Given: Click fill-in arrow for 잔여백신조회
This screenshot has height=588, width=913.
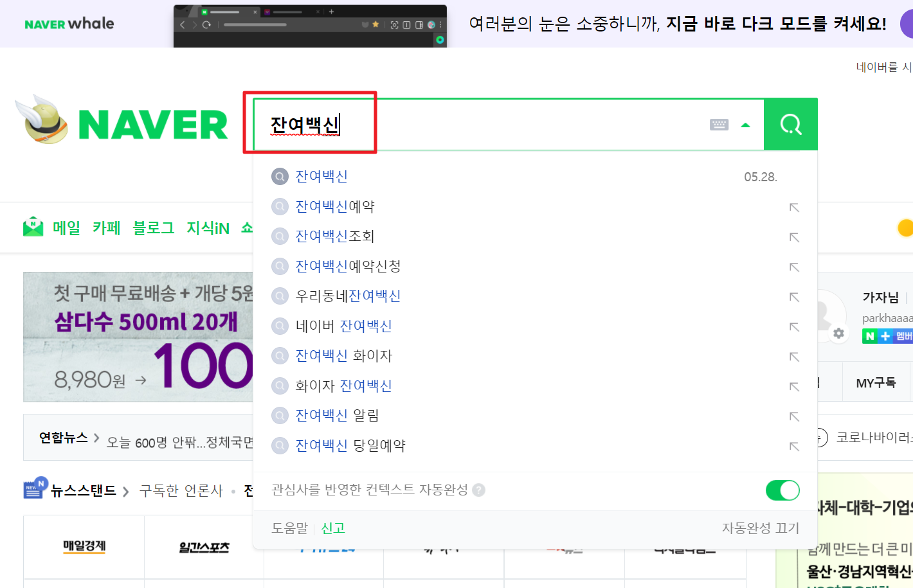Looking at the screenshot, I should (x=794, y=237).
